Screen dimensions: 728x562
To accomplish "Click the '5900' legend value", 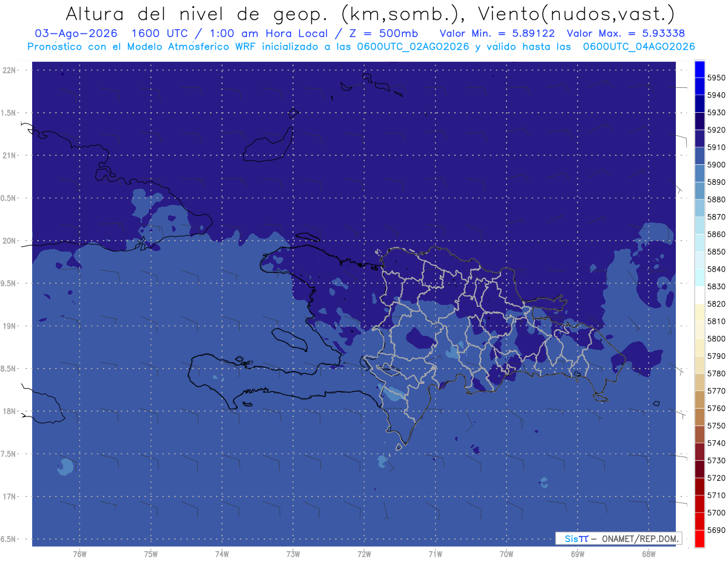I will 716,164.
